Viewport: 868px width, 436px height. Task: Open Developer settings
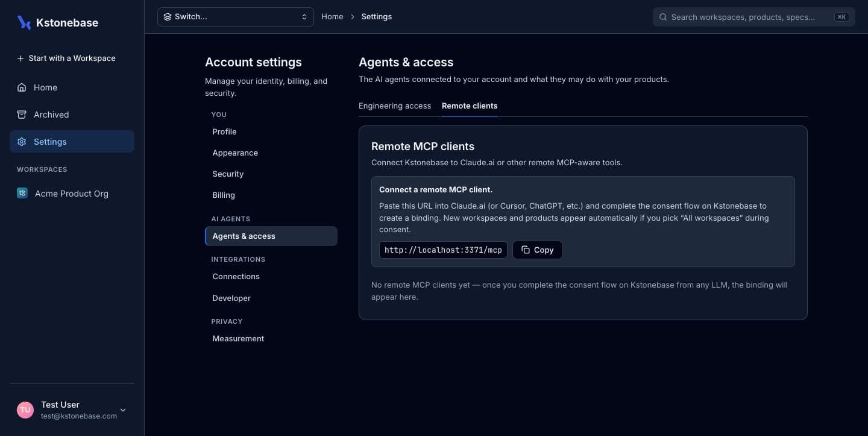click(271, 298)
